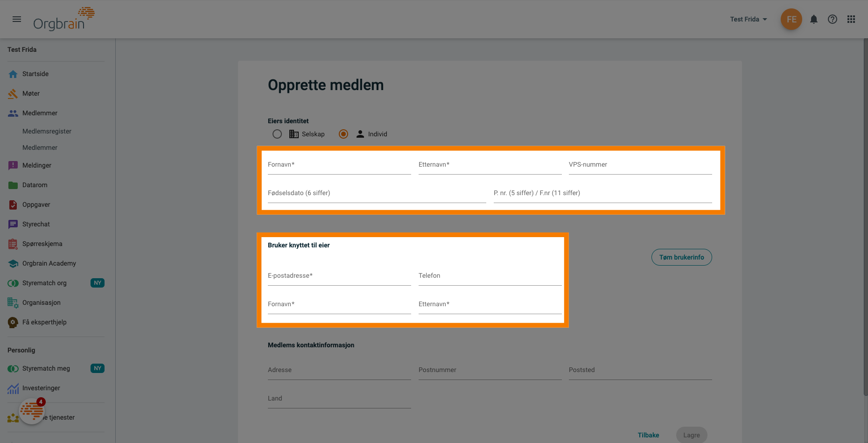Click the Investeringer chart icon
The height and width of the screenshot is (443, 868).
[13, 388]
